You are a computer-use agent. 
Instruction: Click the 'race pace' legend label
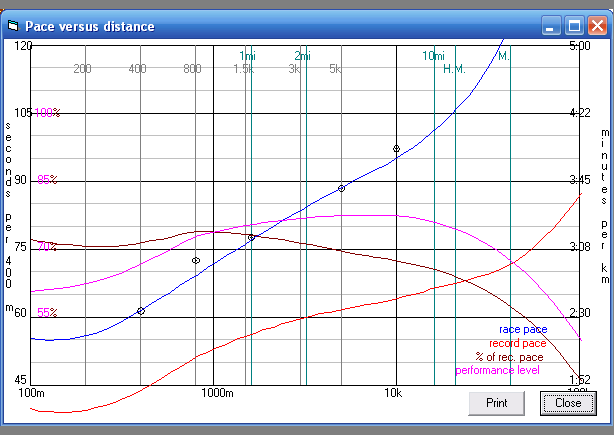[522, 329]
